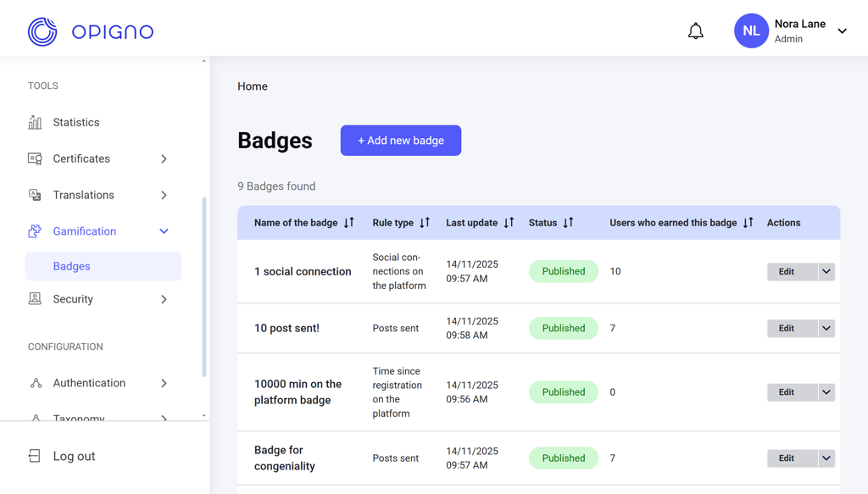The image size is (868, 494).
Task: Click the sidebar vertical scrollbar
Action: 204,286
